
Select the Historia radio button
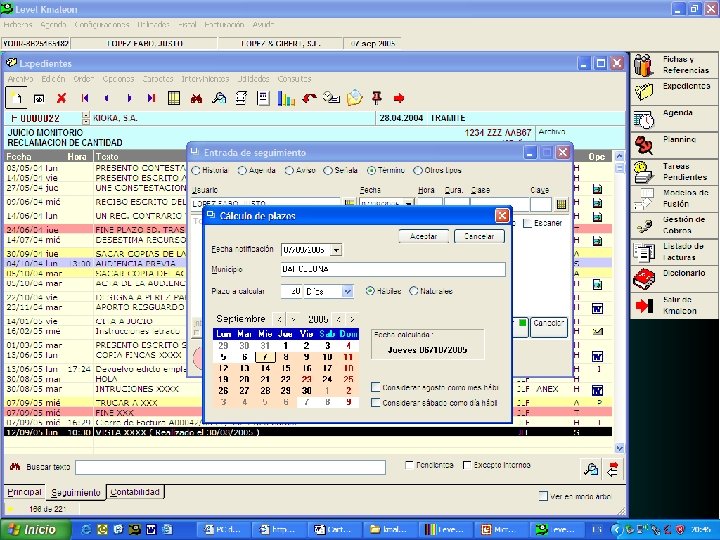[x=196, y=170]
